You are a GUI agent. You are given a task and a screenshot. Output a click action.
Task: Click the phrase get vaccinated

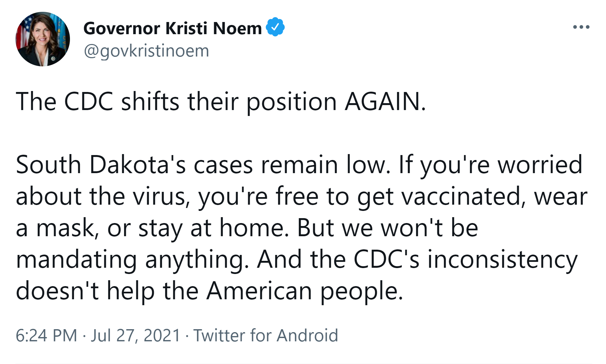[439, 196]
